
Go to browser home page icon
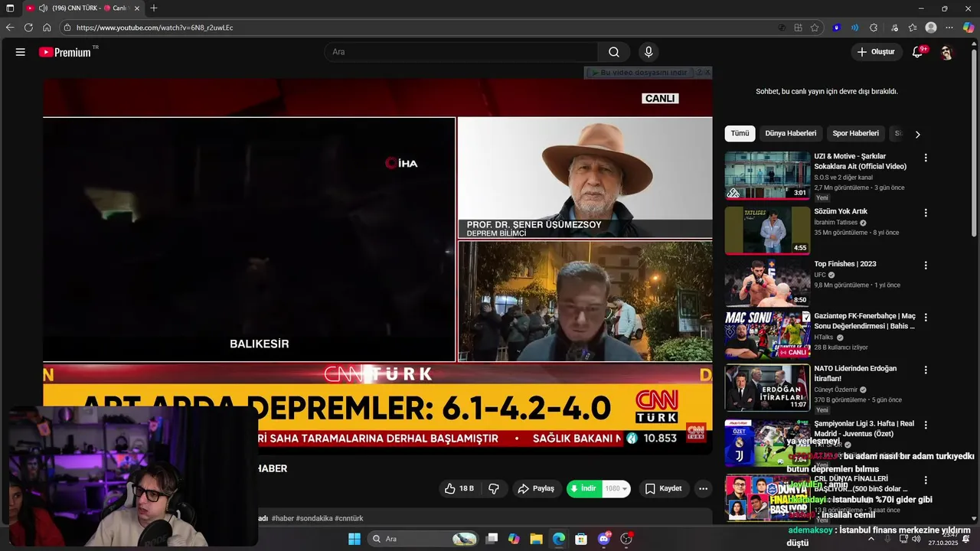click(47, 28)
